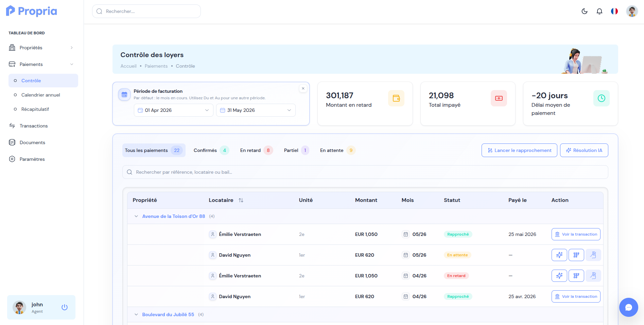Image resolution: width=644 pixels, height=325 pixels.
Task: Click the calendar icon beside month 05/26 for Émilie Verstraeten
Action: point(406,234)
